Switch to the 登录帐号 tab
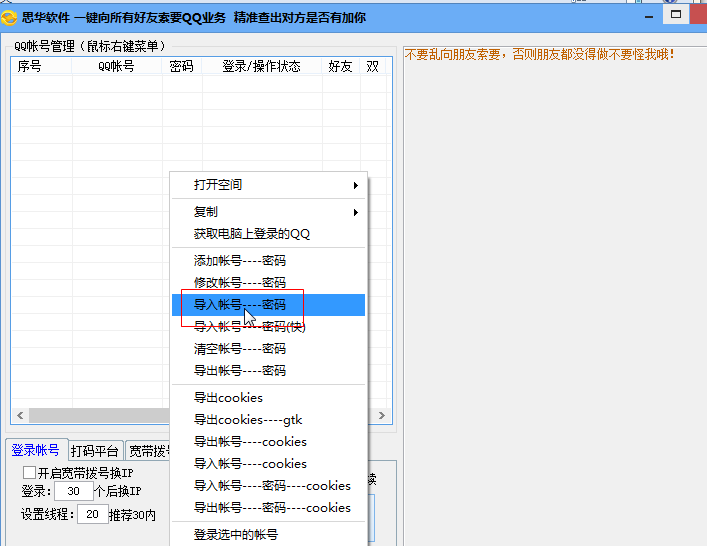 [x=36, y=450]
